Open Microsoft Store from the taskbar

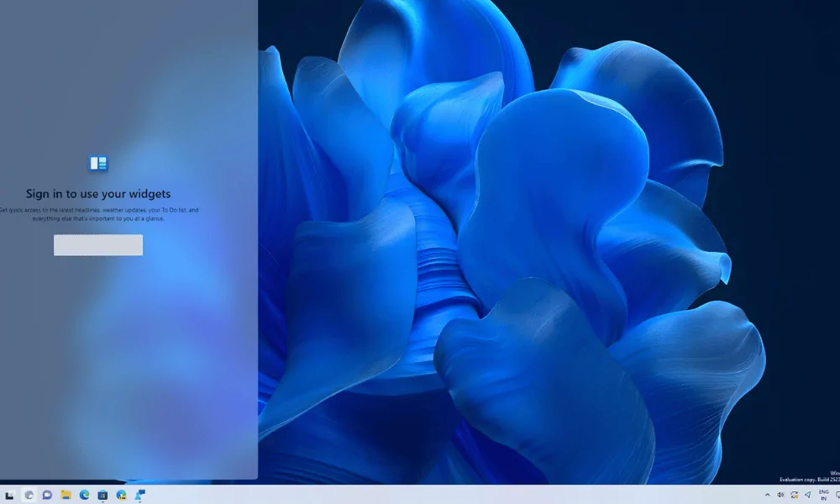click(102, 495)
